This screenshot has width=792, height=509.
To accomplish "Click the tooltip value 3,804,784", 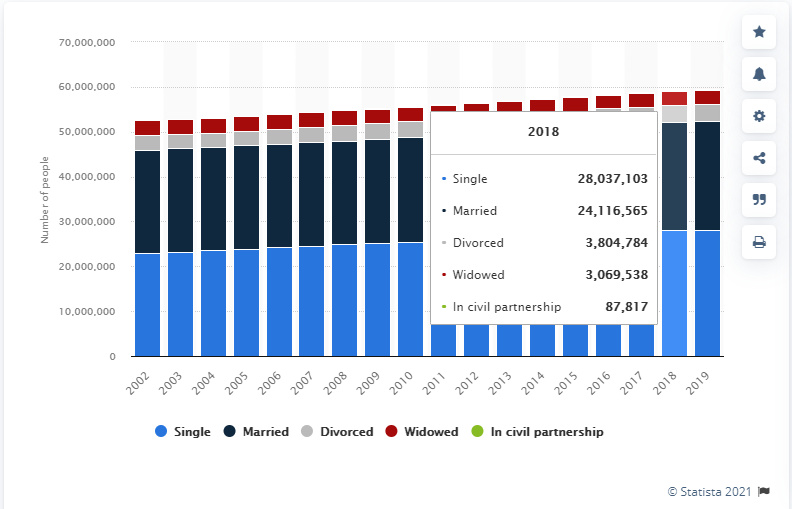I will (617, 243).
